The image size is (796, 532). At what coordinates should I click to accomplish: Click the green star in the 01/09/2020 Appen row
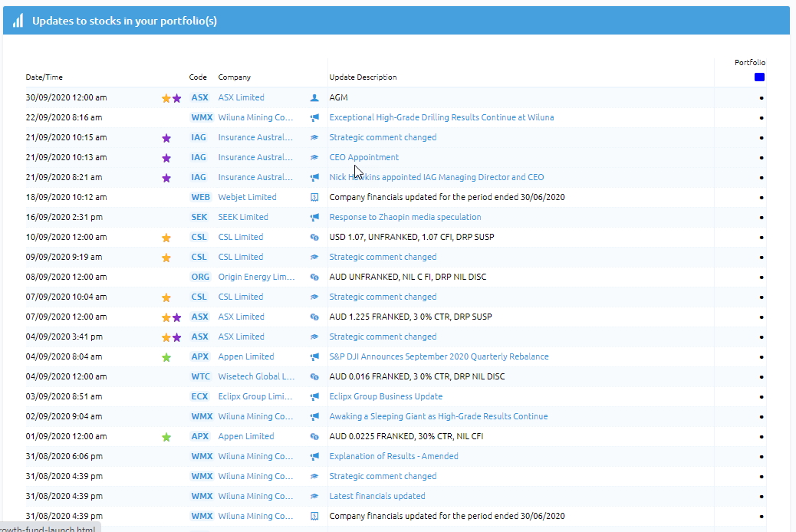[166, 437]
